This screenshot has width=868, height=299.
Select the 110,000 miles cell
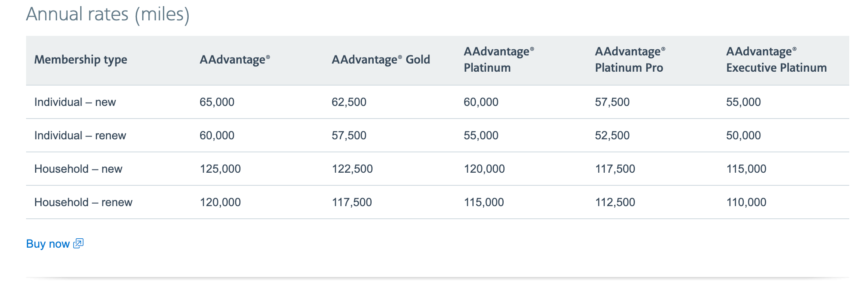(746, 202)
